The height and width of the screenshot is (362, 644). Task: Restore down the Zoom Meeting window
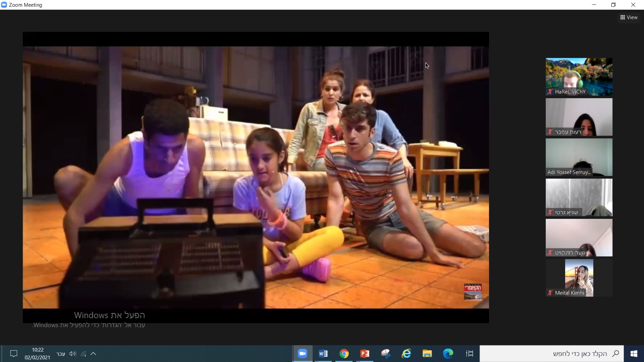613,5
